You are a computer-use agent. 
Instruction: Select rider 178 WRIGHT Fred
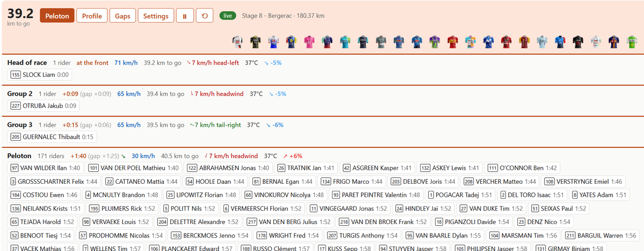click(x=287, y=236)
